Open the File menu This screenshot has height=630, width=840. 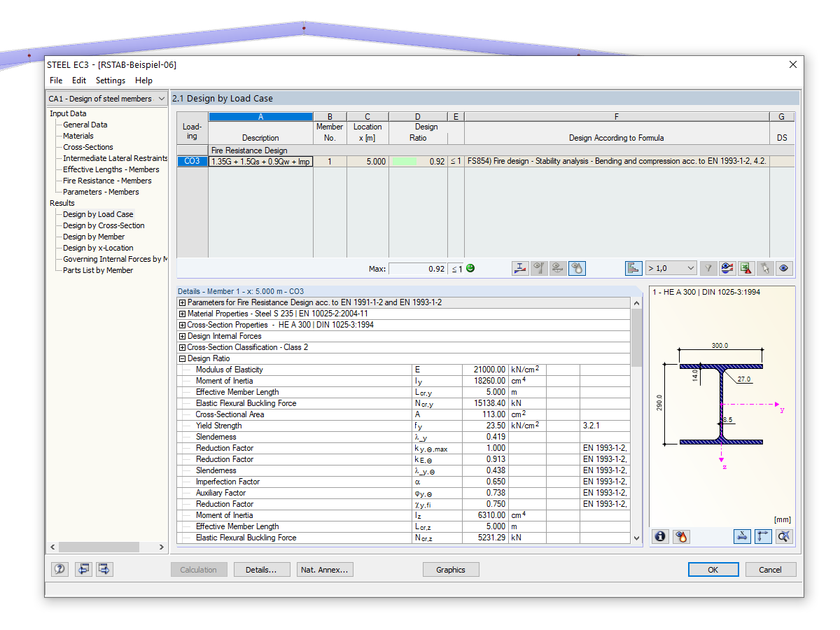[x=56, y=80]
